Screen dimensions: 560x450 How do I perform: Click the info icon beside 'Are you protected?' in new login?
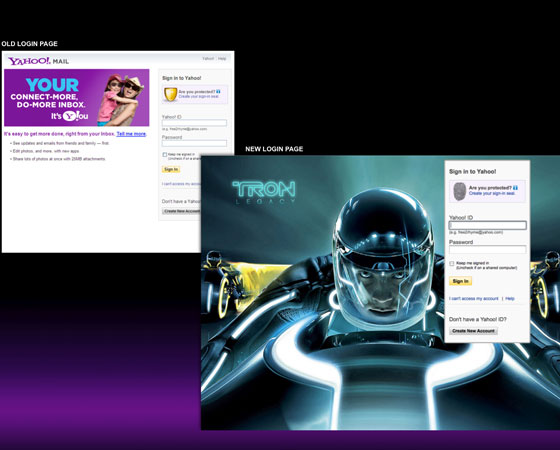click(515, 188)
